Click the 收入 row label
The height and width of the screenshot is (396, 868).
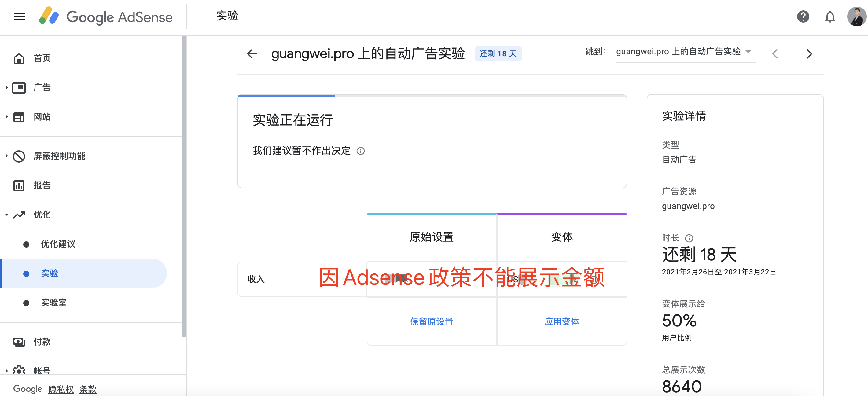[256, 279]
